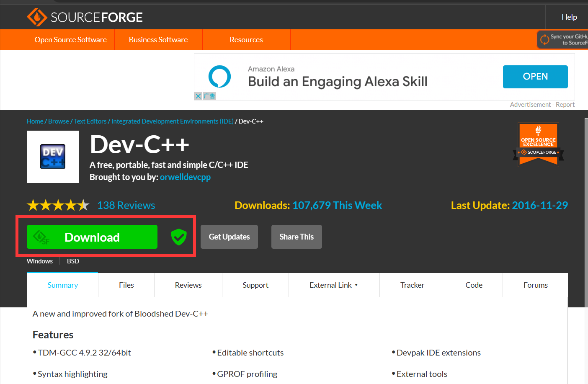Switch to the Reviews tab
This screenshot has height=384, width=588.
click(x=188, y=285)
